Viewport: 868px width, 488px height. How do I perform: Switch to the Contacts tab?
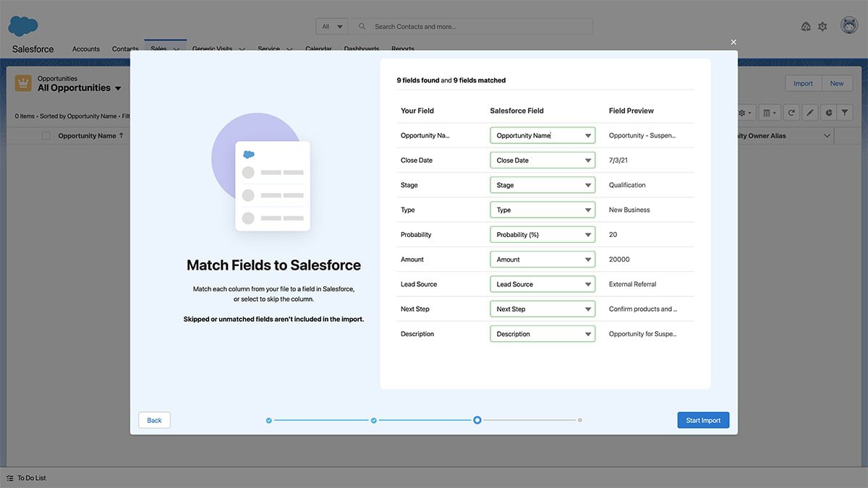[x=124, y=48]
